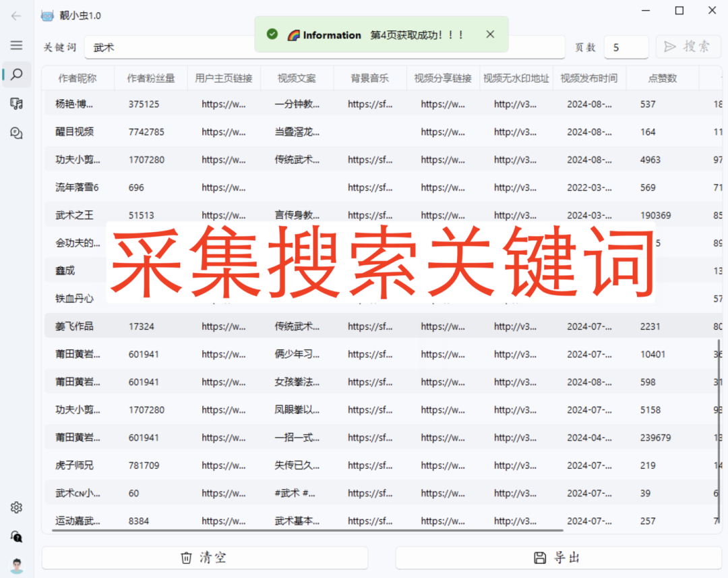Click the 页数 page count field showing 5
728x578 pixels.
point(626,47)
